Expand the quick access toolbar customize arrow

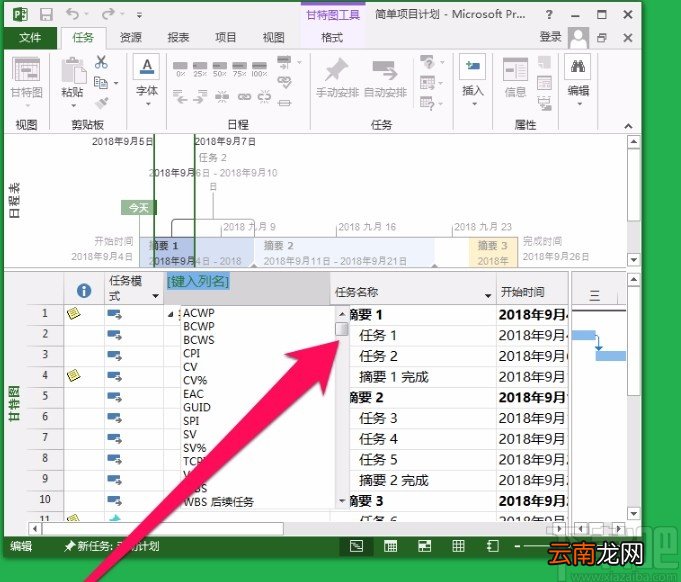point(139,15)
